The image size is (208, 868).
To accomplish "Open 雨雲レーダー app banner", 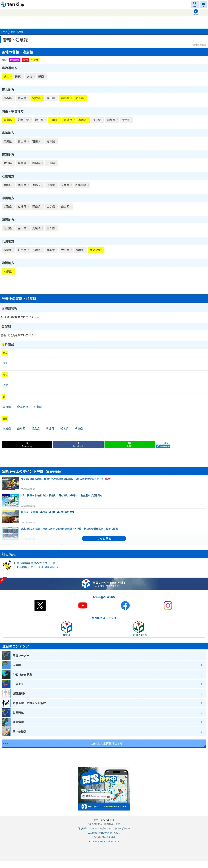I will [104, 584].
